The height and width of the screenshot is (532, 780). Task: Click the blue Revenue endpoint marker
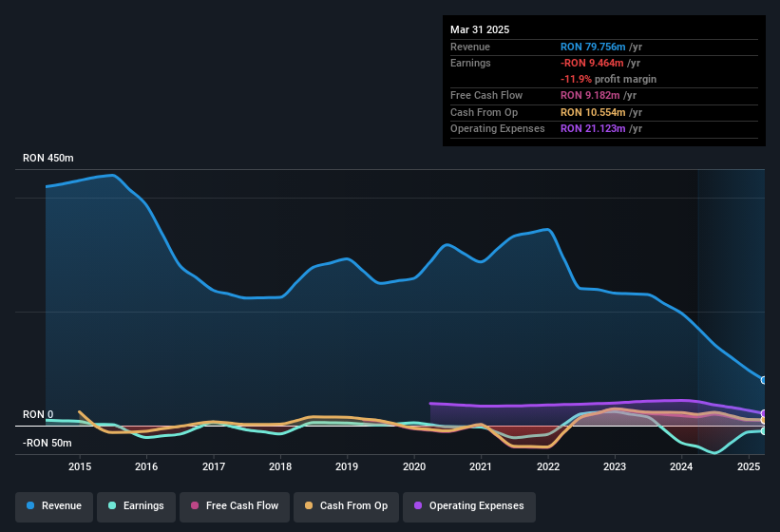[x=764, y=380]
